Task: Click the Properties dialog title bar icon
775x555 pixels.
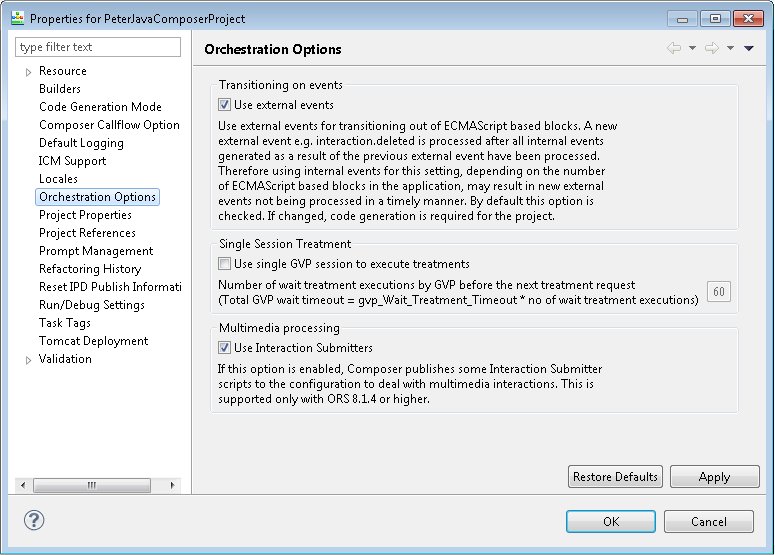Action: point(17,18)
